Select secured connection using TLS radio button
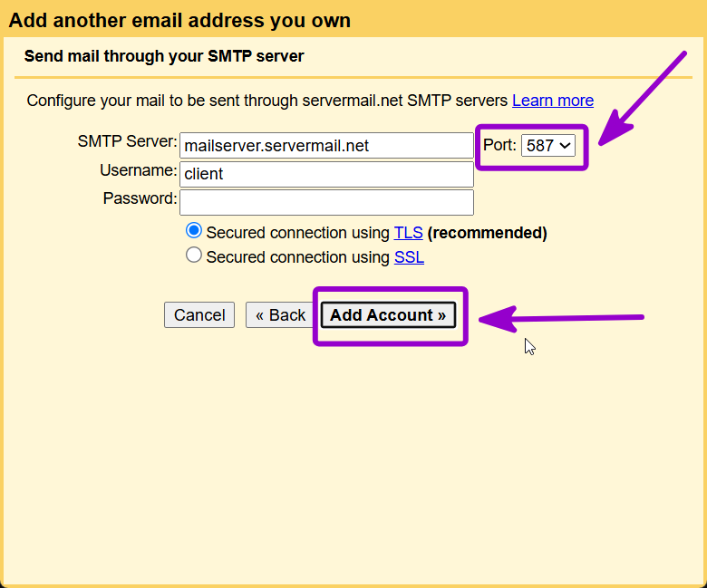The height and width of the screenshot is (588, 707). pos(194,231)
